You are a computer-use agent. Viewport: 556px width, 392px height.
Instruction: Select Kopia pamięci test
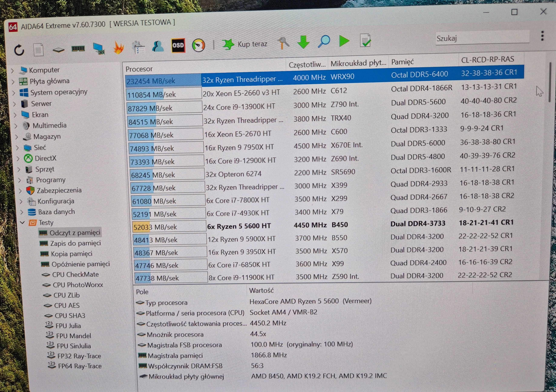[x=72, y=254]
